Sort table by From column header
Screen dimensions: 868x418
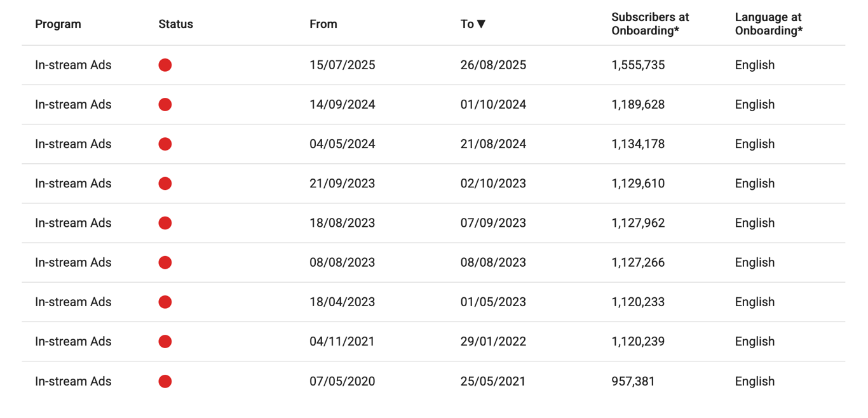pyautogui.click(x=323, y=24)
